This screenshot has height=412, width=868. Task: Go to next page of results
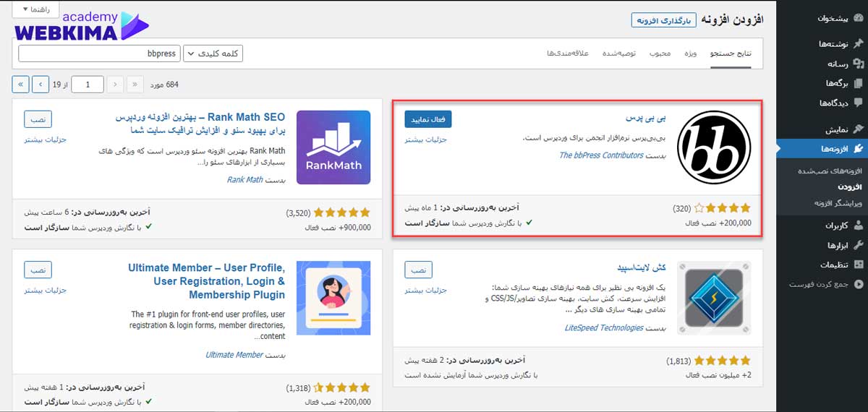[41, 85]
